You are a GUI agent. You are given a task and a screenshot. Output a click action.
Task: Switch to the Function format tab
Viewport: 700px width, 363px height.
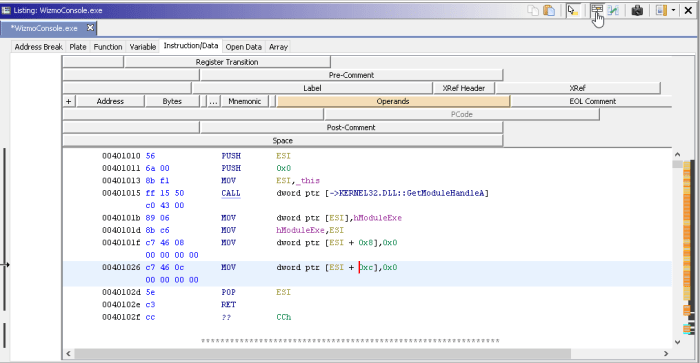(x=108, y=47)
